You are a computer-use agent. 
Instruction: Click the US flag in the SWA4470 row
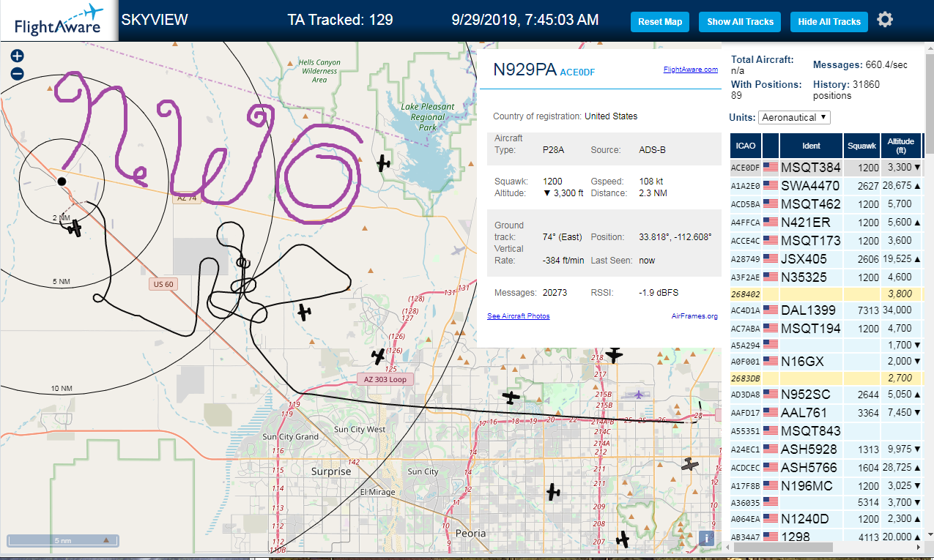click(x=771, y=186)
